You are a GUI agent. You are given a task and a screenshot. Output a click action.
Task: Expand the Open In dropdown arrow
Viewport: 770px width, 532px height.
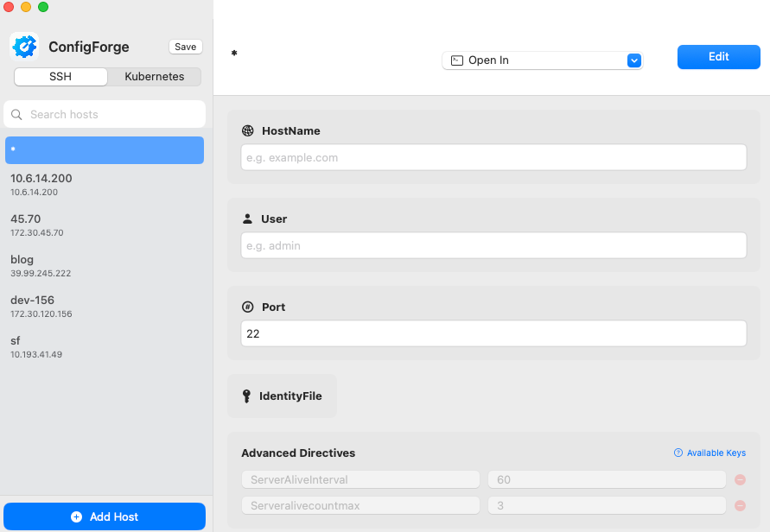coord(634,60)
